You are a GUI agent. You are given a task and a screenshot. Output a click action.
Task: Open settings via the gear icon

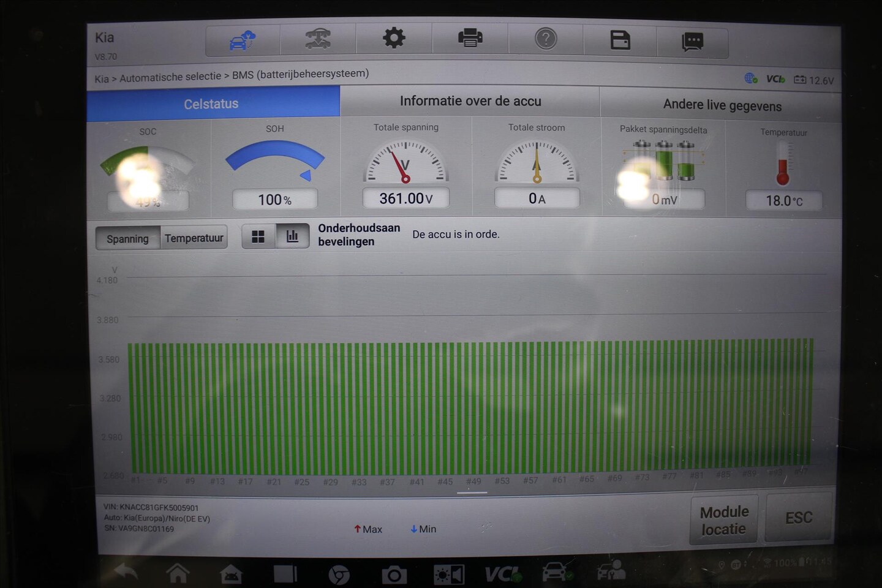point(394,39)
